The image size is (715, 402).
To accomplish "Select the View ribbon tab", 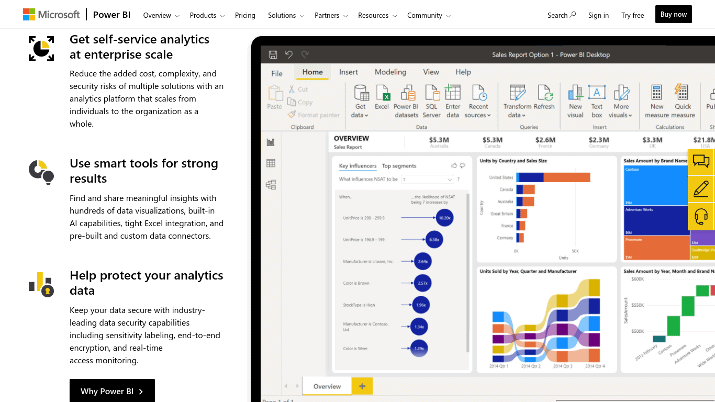I will (x=431, y=72).
